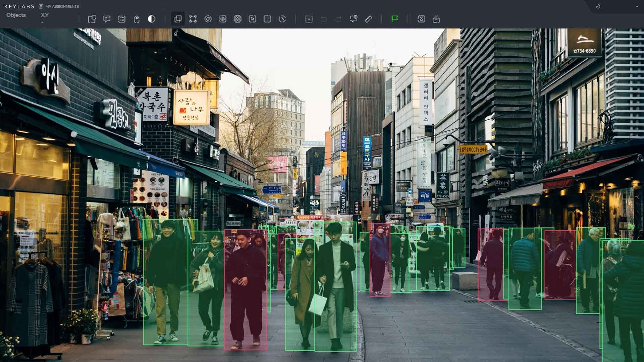Redo the last action
This screenshot has height=362, width=644.
point(338,19)
